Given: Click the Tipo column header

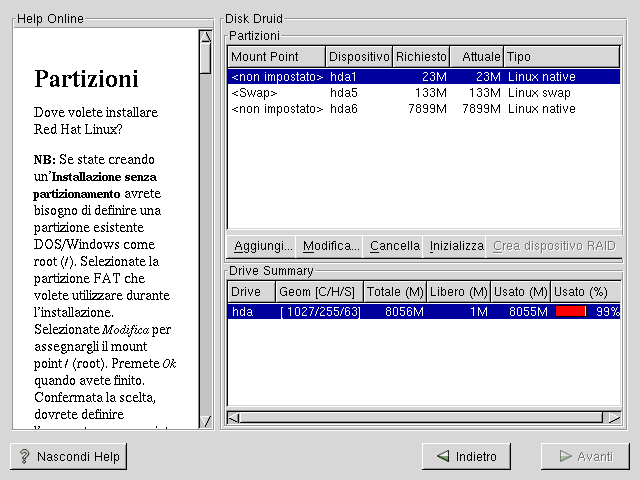Looking at the screenshot, I should 561,57.
